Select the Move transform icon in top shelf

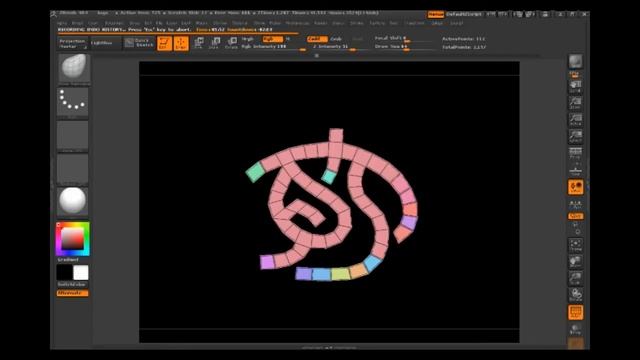[199, 43]
